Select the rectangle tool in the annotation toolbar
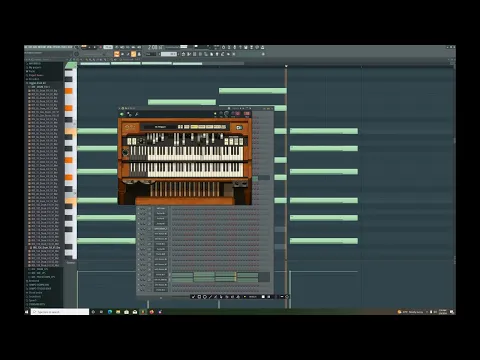Viewport: 480px width, 360px height. [x=199, y=297]
